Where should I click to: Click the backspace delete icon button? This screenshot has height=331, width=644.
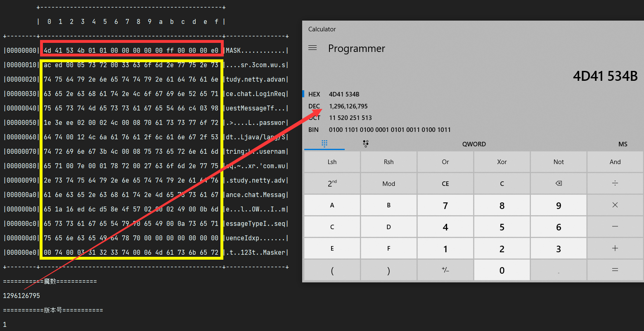tap(558, 183)
